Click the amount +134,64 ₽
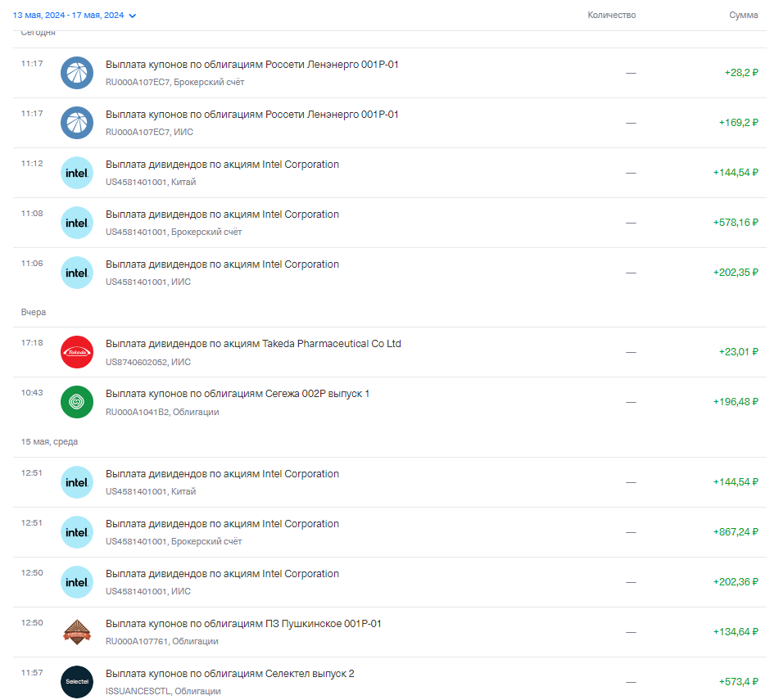The image size is (779, 700). tap(736, 632)
